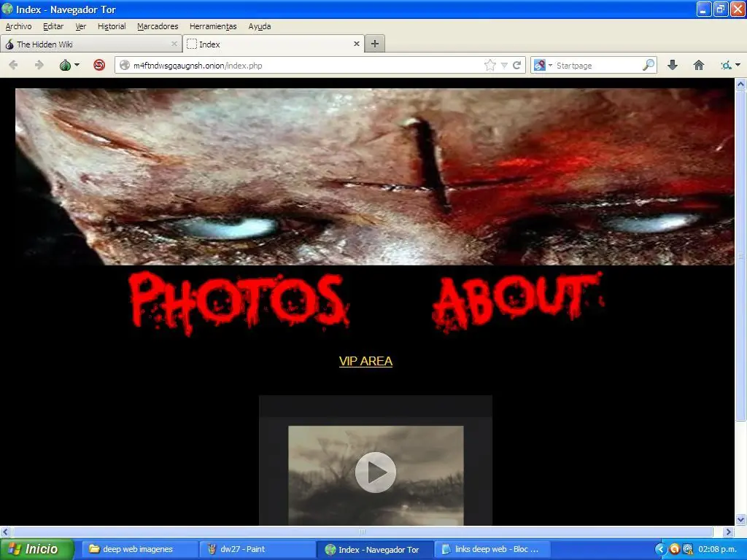Open the Marcadores menu
This screenshot has height=560, width=747.
tap(158, 27)
